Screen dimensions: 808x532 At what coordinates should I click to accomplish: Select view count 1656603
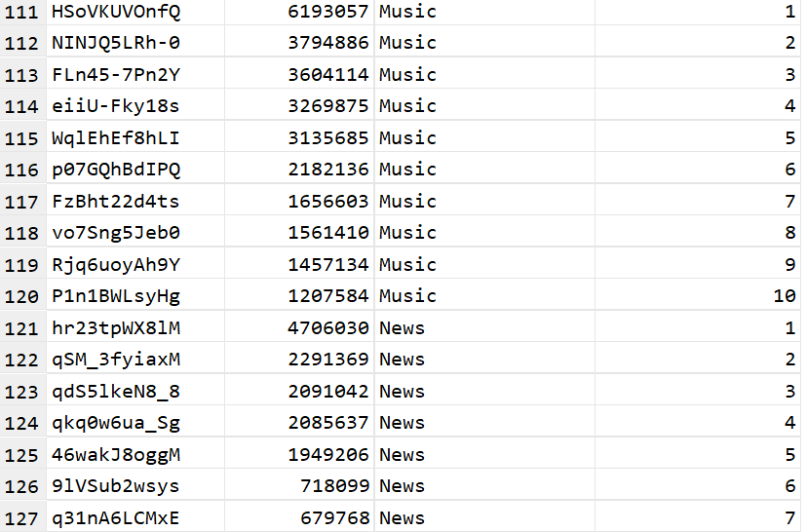point(299,202)
